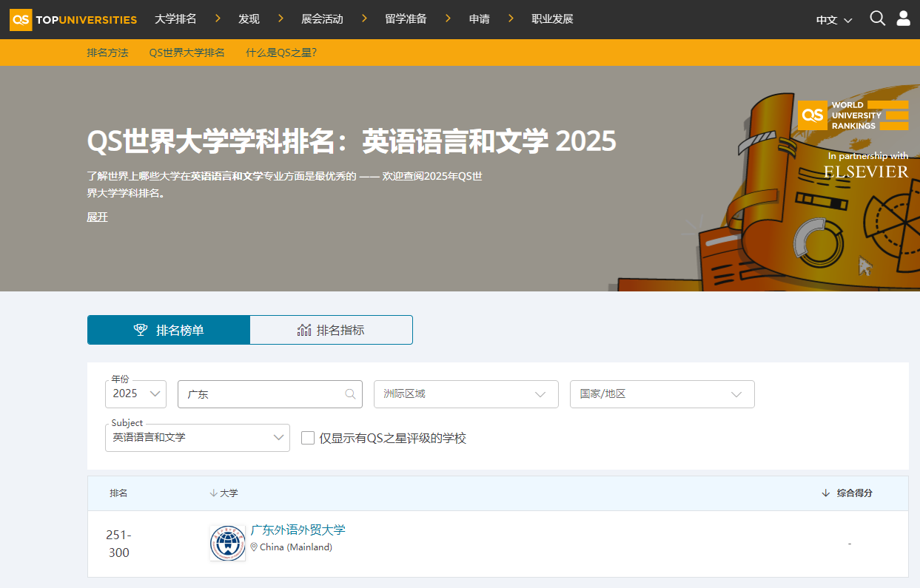Click the 展开 link in the banner
This screenshot has height=588, width=920.
coord(97,217)
